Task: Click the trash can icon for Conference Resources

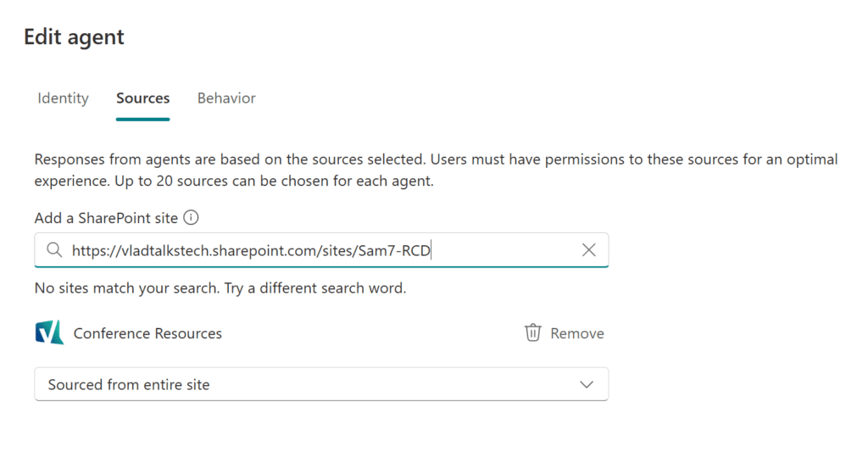Action: point(532,332)
